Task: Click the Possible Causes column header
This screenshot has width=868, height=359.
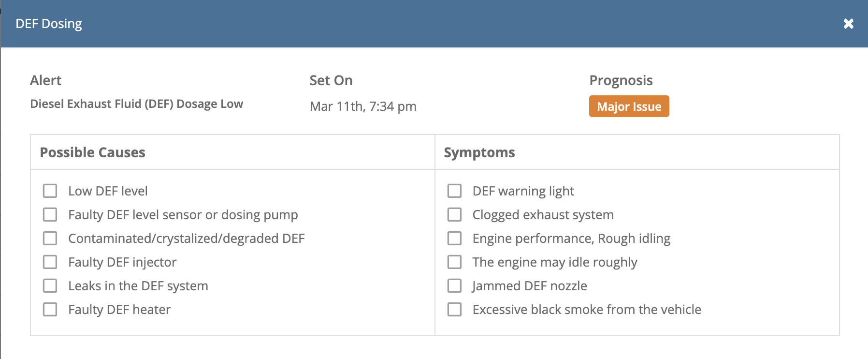Action: (x=93, y=152)
